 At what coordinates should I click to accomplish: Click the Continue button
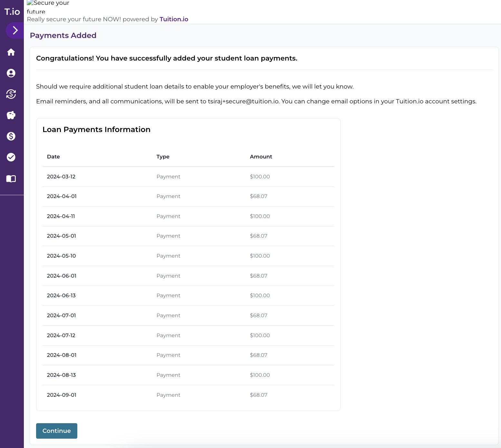point(56,431)
